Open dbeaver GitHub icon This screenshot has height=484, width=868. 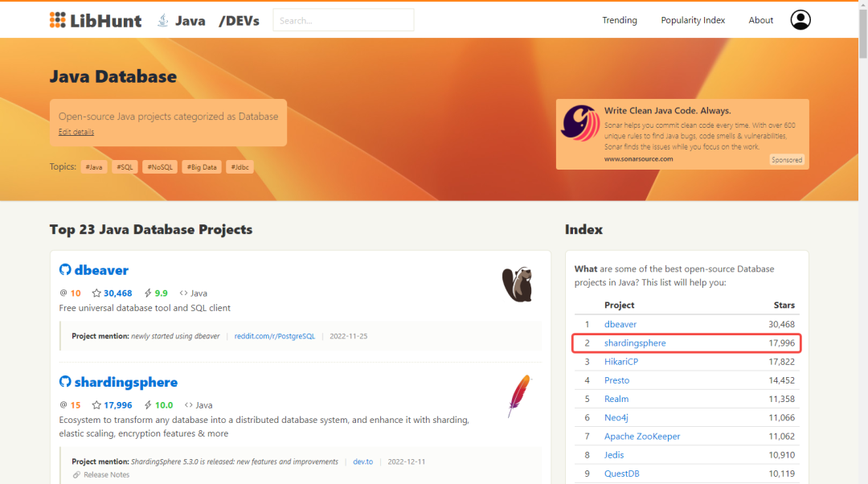(65, 269)
